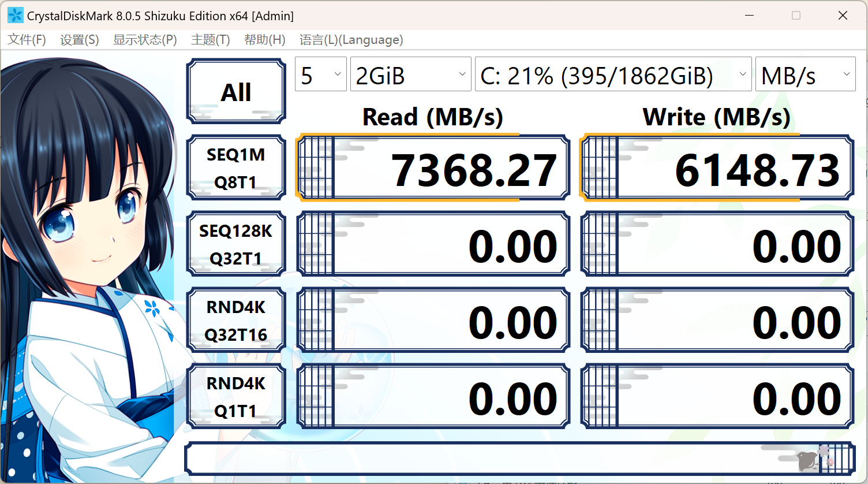This screenshot has height=484, width=868.
Task: Click the small mascot icon in bottom bar
Action: tap(808, 460)
